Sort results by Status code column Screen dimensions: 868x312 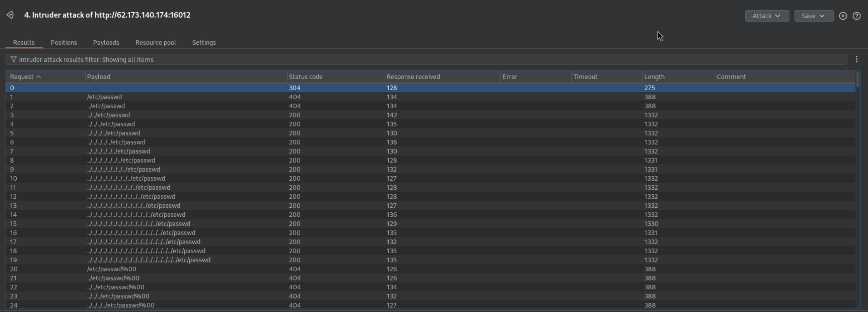[305, 77]
